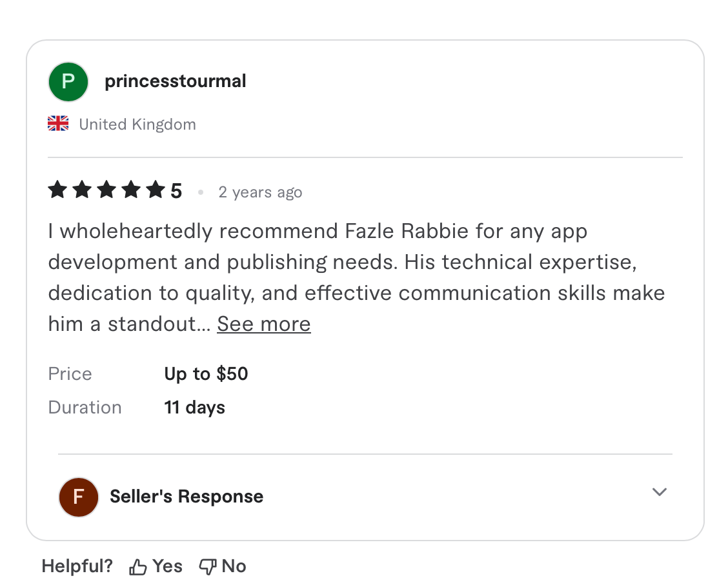Select the first star in the rating
728x587 pixels.
(57, 189)
